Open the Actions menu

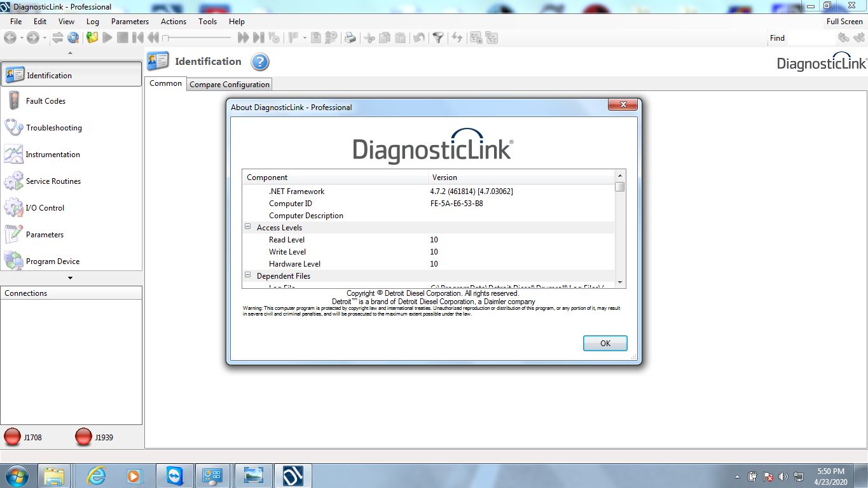[x=174, y=21]
